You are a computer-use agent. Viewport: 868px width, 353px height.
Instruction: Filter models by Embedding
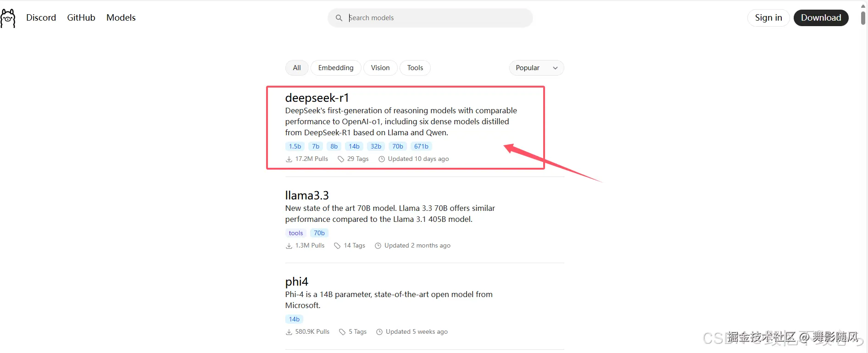click(336, 68)
